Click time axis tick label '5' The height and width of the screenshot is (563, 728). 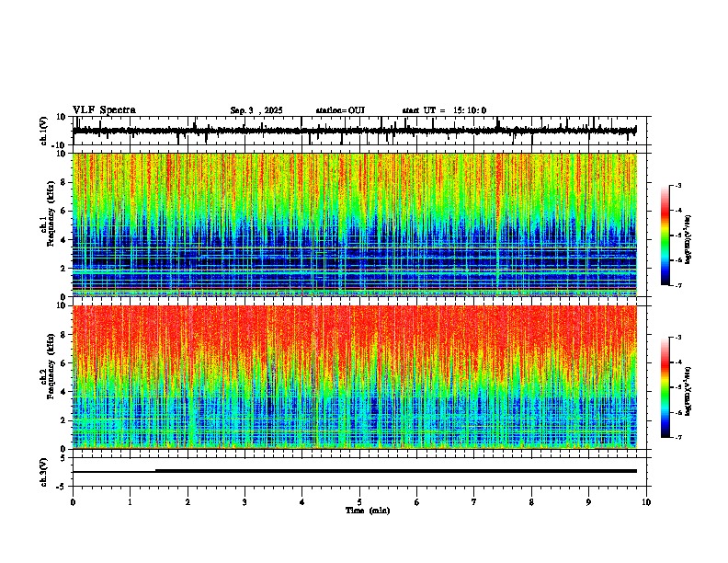click(359, 502)
